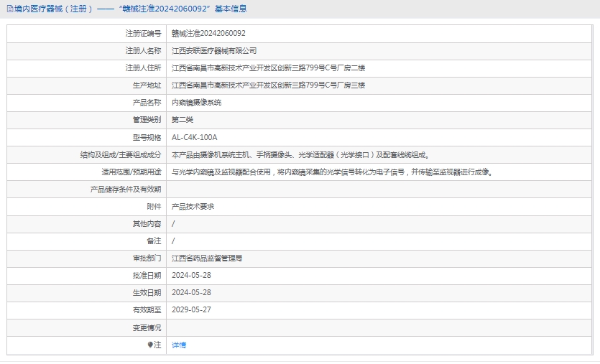Click the approval department 江西省药品监督管理局

[x=207, y=258]
